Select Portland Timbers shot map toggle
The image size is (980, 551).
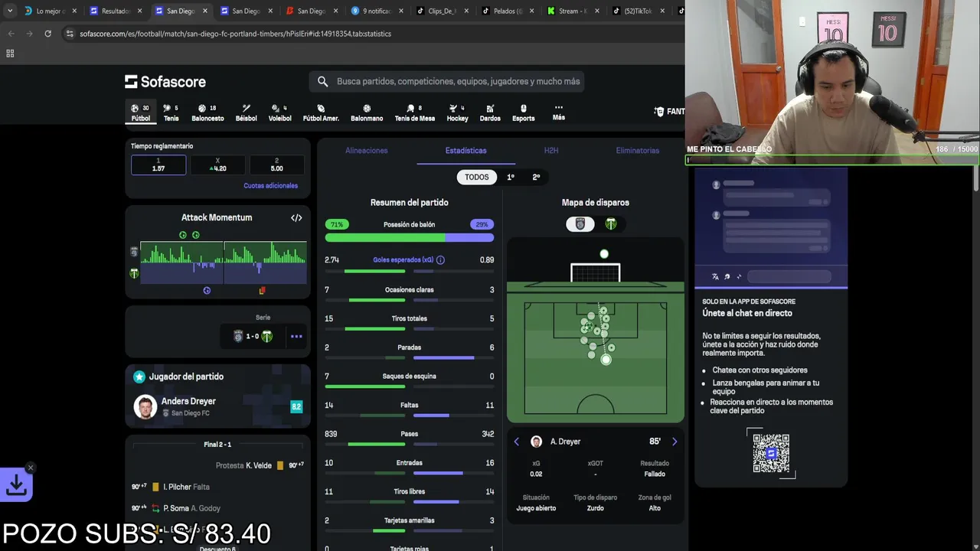(611, 224)
